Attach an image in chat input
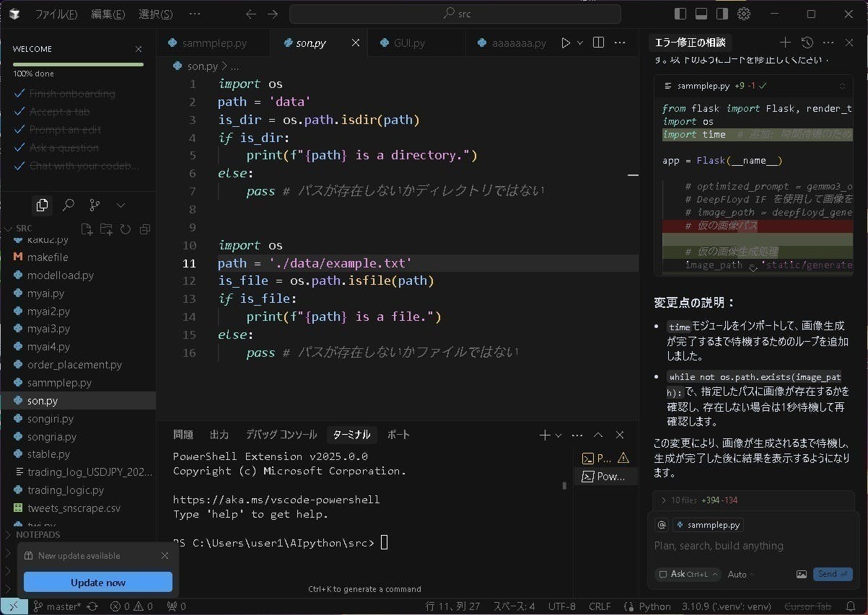The image size is (868, 615). tap(802, 574)
